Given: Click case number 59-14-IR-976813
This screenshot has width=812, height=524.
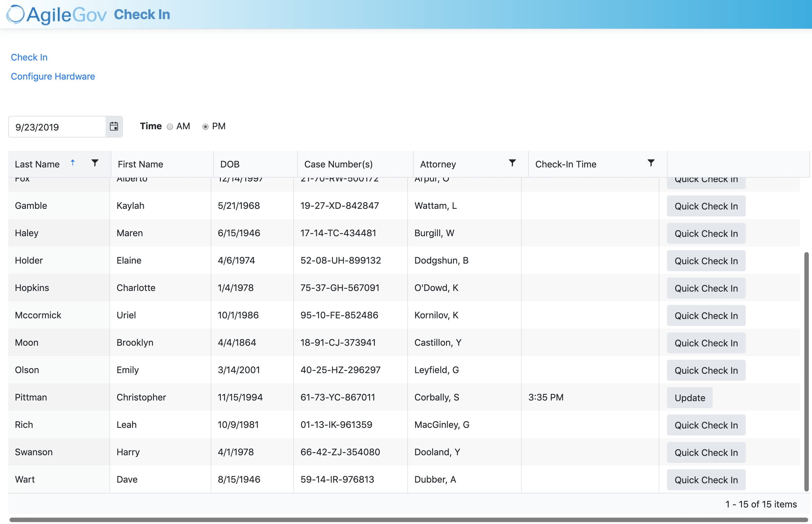Looking at the screenshot, I should pos(337,479).
